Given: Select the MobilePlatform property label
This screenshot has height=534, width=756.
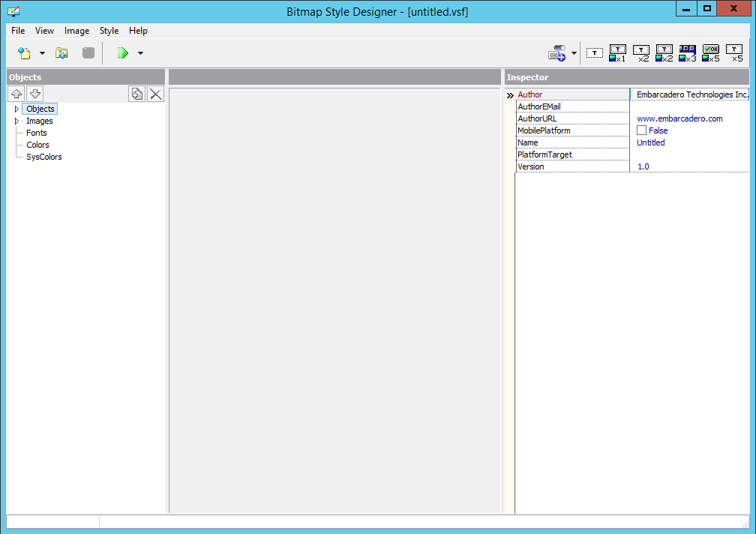Looking at the screenshot, I should 543,130.
